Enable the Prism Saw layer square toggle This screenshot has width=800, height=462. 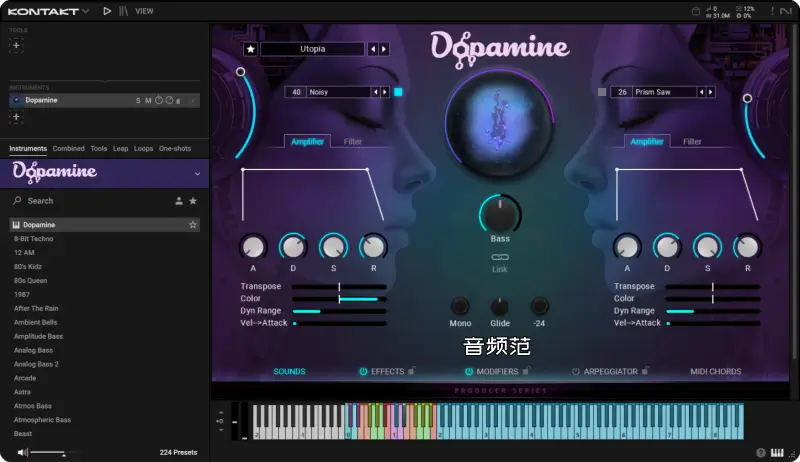tap(602, 92)
